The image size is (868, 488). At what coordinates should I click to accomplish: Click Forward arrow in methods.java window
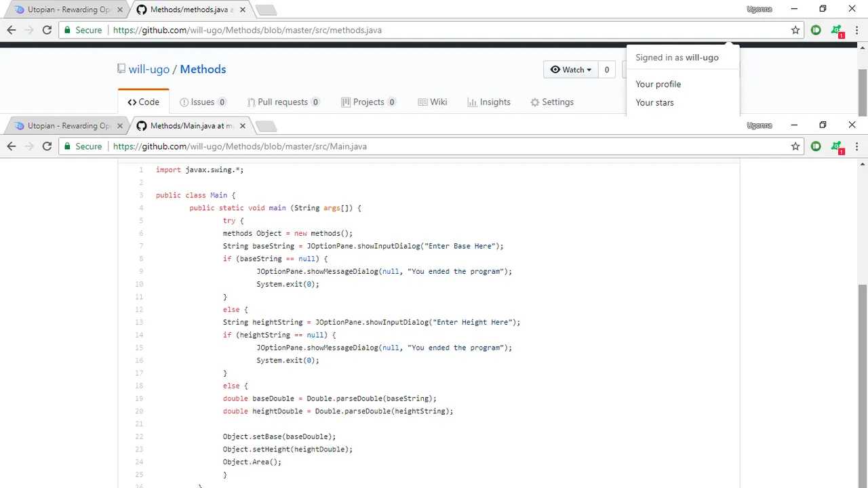[29, 30]
